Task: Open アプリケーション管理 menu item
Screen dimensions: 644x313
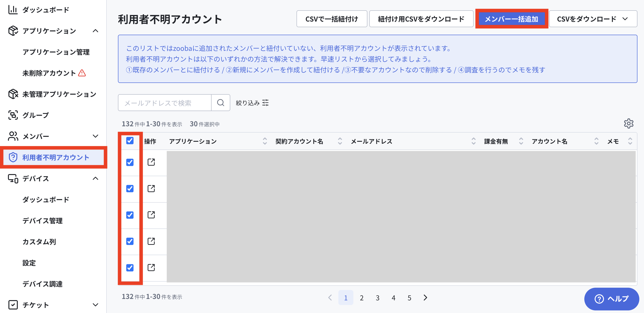Action: 56,52
